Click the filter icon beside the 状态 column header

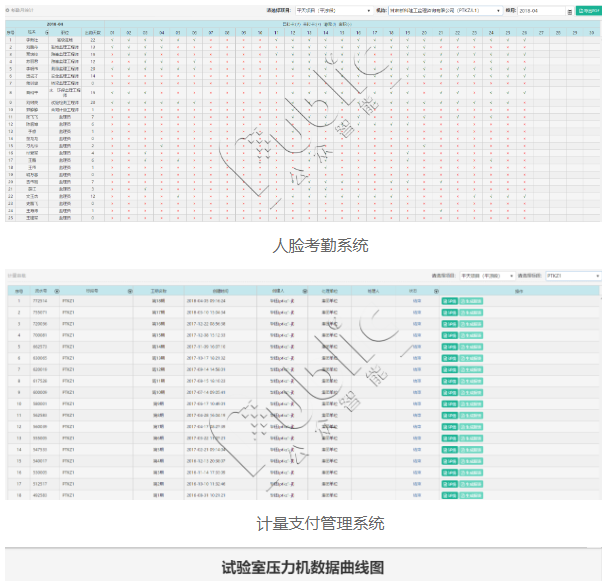click(x=436, y=290)
